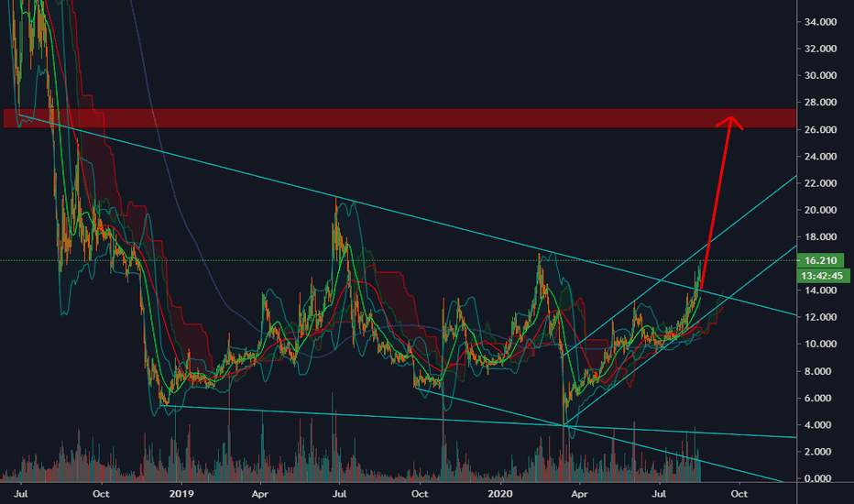
Task: Click the first Jul label on time axis
Action: pos(21,494)
